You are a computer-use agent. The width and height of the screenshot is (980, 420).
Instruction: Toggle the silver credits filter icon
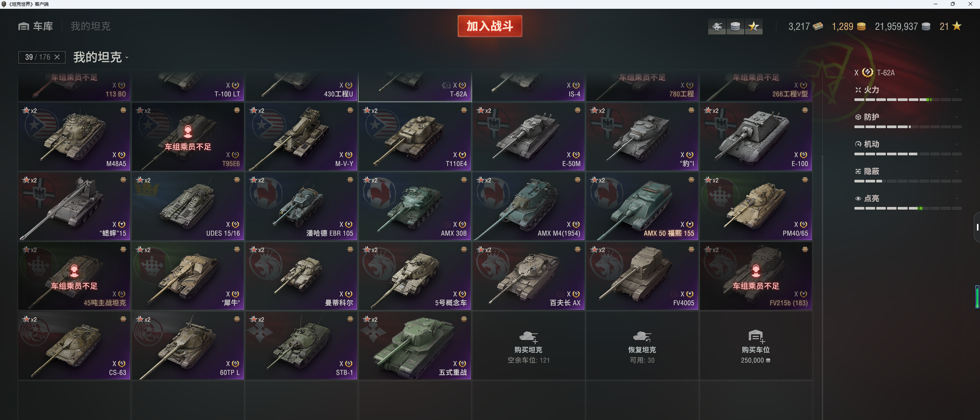[735, 26]
